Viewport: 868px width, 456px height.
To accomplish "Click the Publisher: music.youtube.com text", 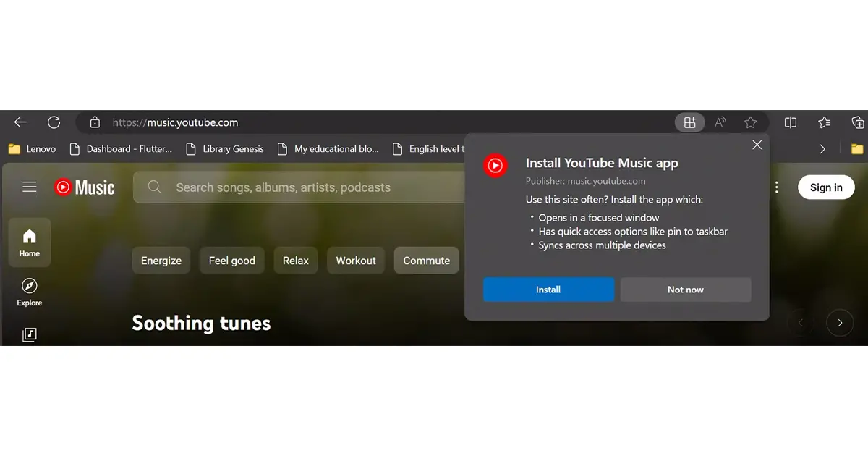I will 586,181.
